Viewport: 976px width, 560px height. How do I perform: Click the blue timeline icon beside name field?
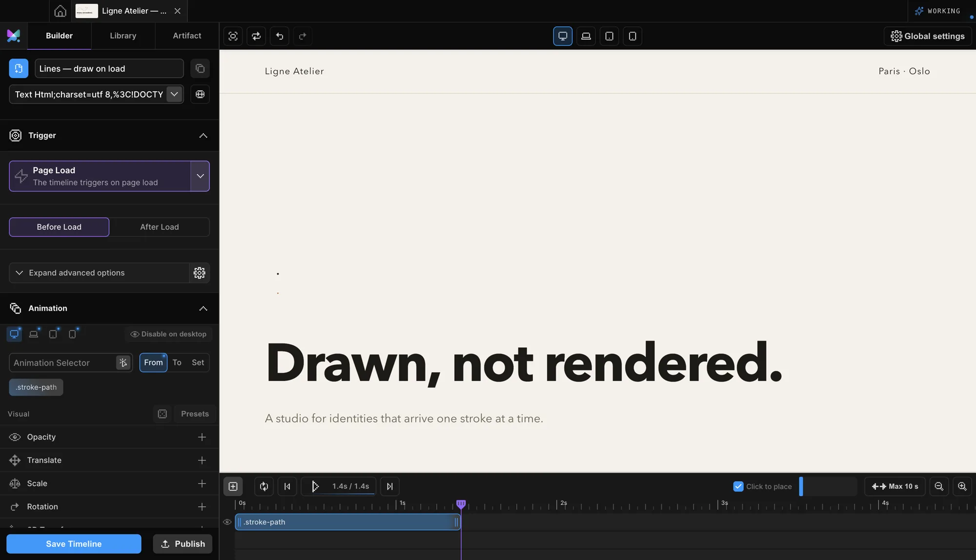click(19, 68)
